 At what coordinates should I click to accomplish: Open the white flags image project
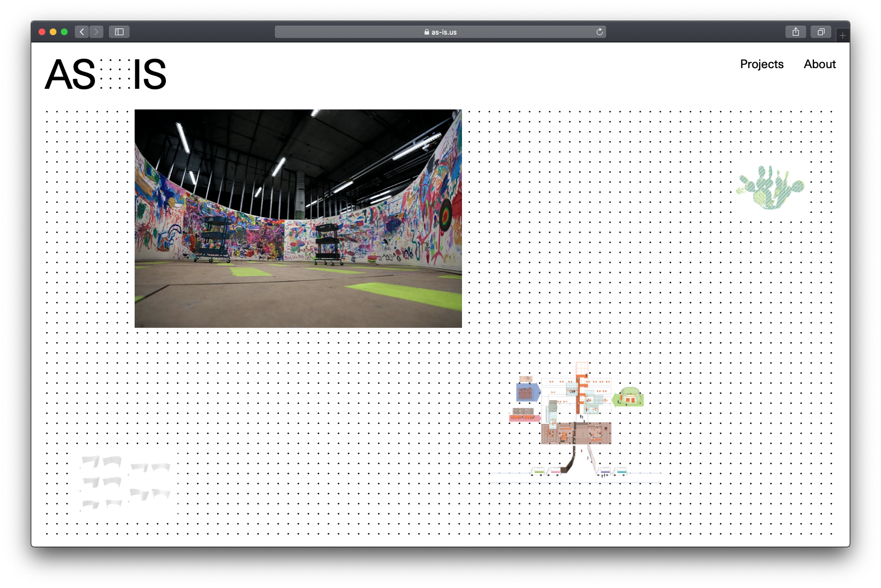[126, 482]
